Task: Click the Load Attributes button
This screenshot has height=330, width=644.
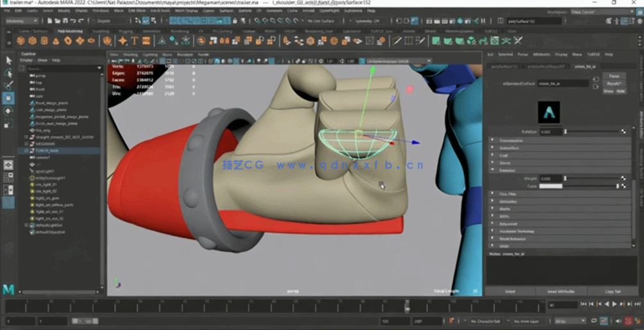Action: (x=561, y=292)
